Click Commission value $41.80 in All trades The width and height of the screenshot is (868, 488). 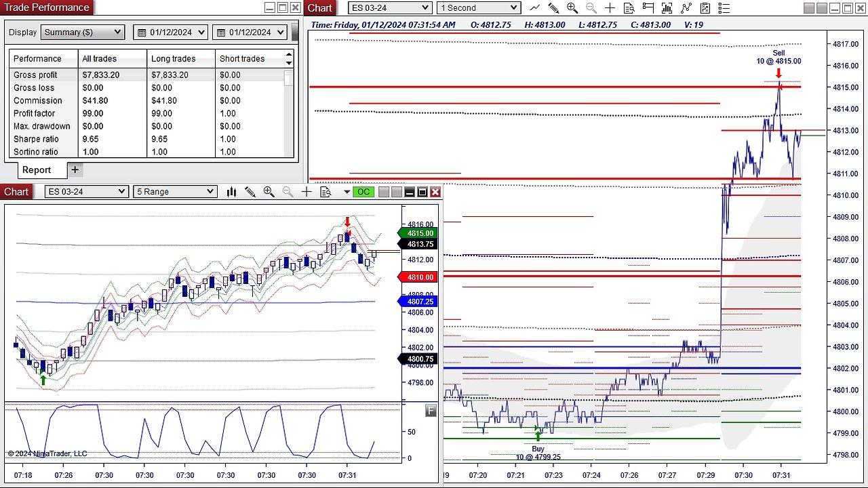[95, 100]
